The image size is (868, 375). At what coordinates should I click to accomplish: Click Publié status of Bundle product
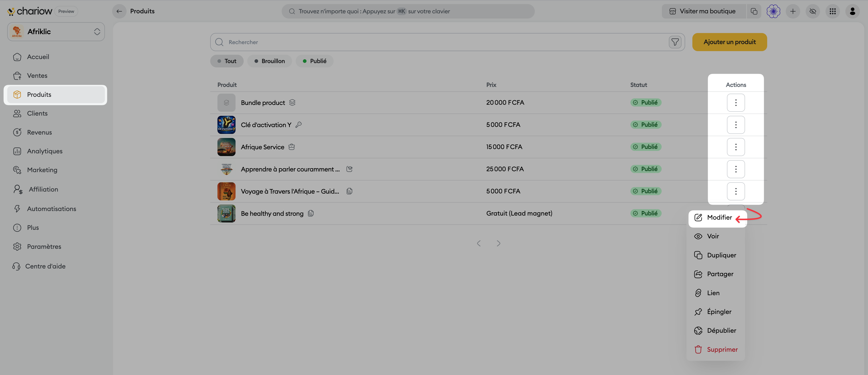coord(646,102)
